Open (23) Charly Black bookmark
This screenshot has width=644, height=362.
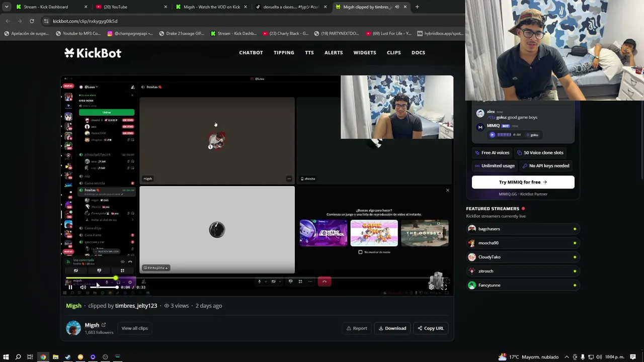tap(285, 34)
